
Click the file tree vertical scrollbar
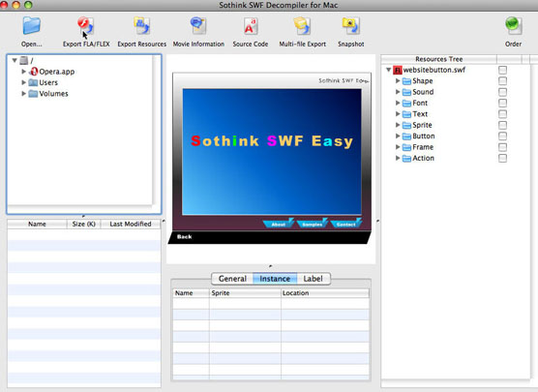coord(157,131)
